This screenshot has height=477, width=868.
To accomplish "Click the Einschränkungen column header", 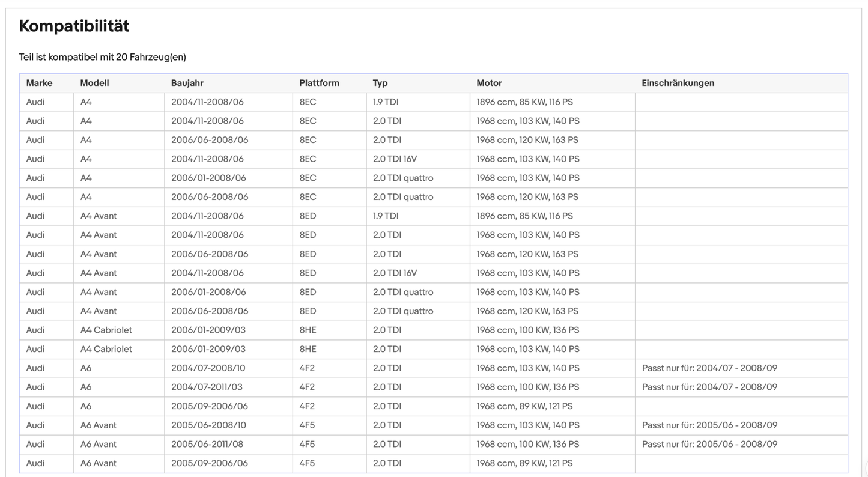I will 678,83.
